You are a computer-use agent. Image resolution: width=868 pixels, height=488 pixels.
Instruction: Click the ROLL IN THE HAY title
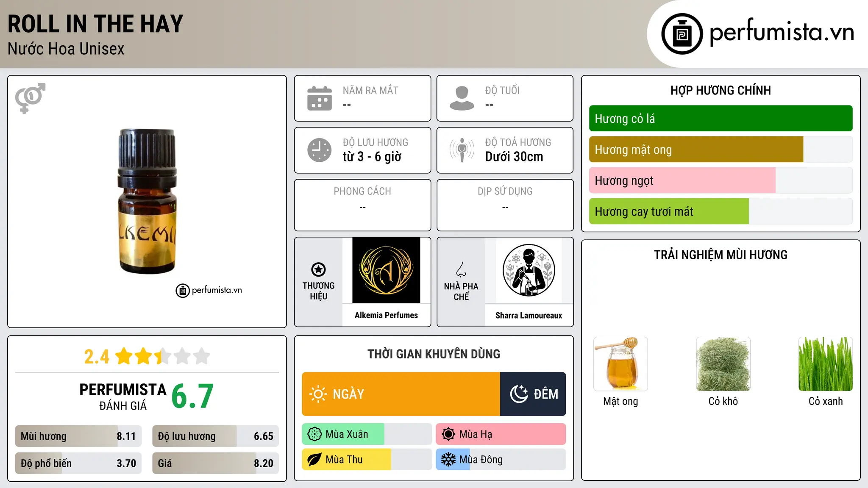pos(95,24)
